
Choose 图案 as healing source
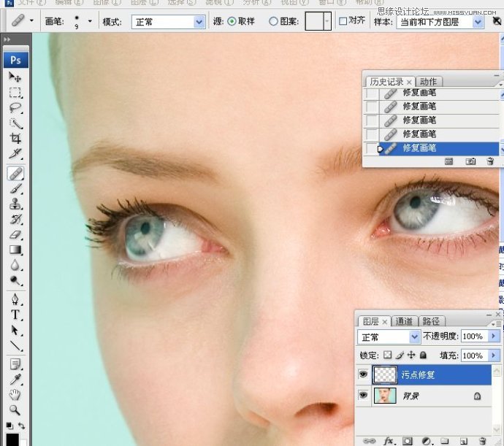coord(273,21)
